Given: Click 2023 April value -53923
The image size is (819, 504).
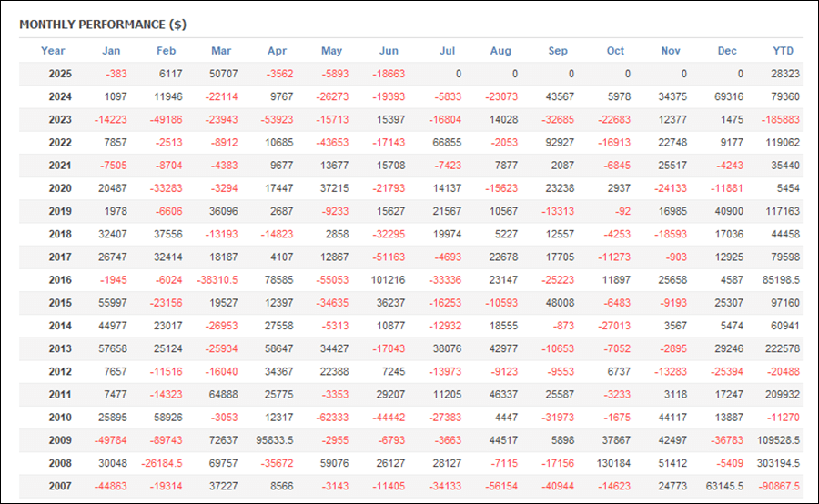Looking at the screenshot, I should (x=277, y=119).
